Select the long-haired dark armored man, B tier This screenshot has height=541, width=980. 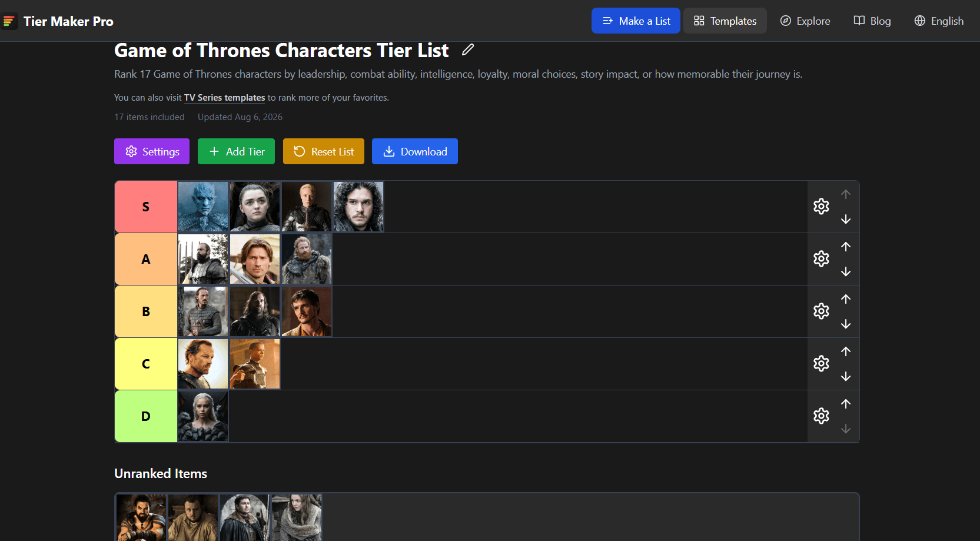[255, 311]
